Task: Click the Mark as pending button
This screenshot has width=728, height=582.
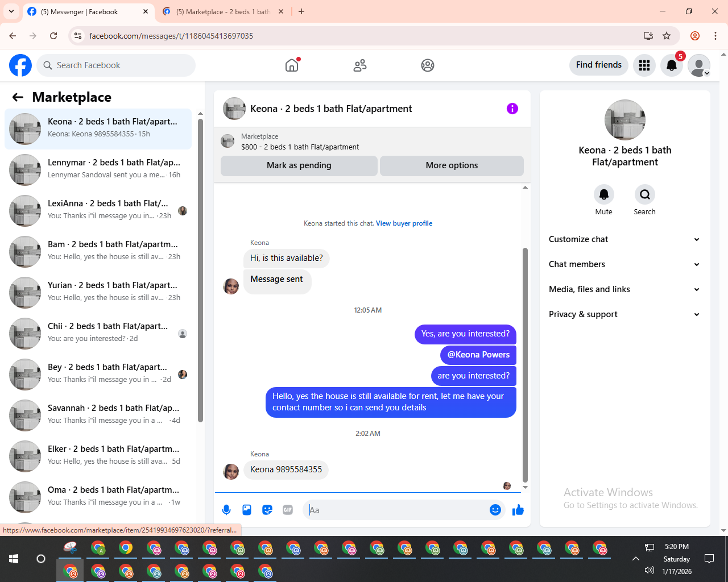Action: 299,165
